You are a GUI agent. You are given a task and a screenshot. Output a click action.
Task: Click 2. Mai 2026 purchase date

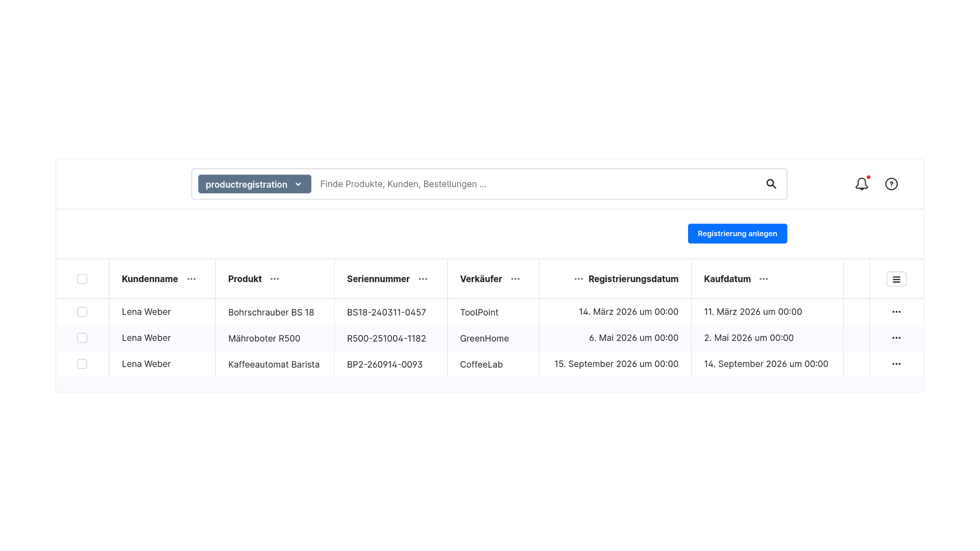[x=749, y=338]
